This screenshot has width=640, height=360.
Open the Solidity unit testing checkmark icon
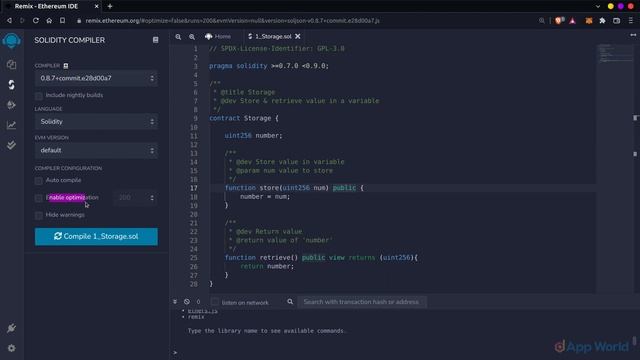pos(11,145)
